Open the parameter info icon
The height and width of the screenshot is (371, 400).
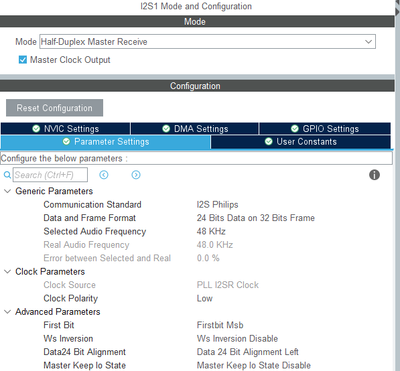(x=374, y=175)
